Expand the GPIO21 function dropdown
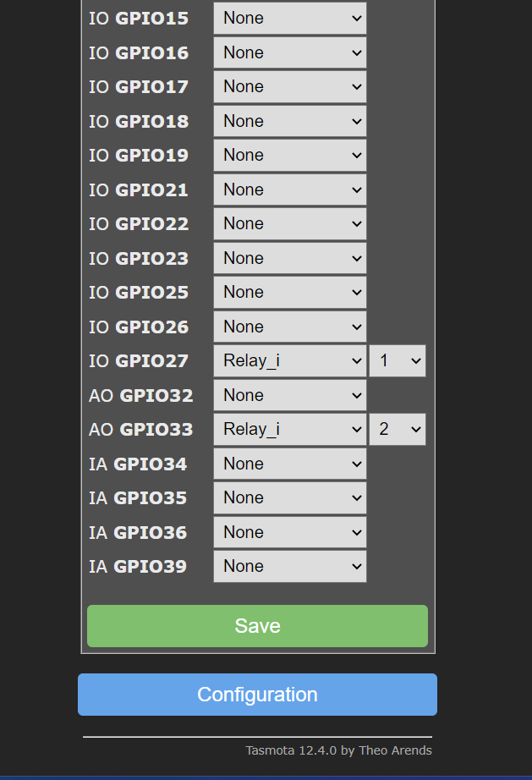Viewport: 532px width, 780px height. click(289, 190)
